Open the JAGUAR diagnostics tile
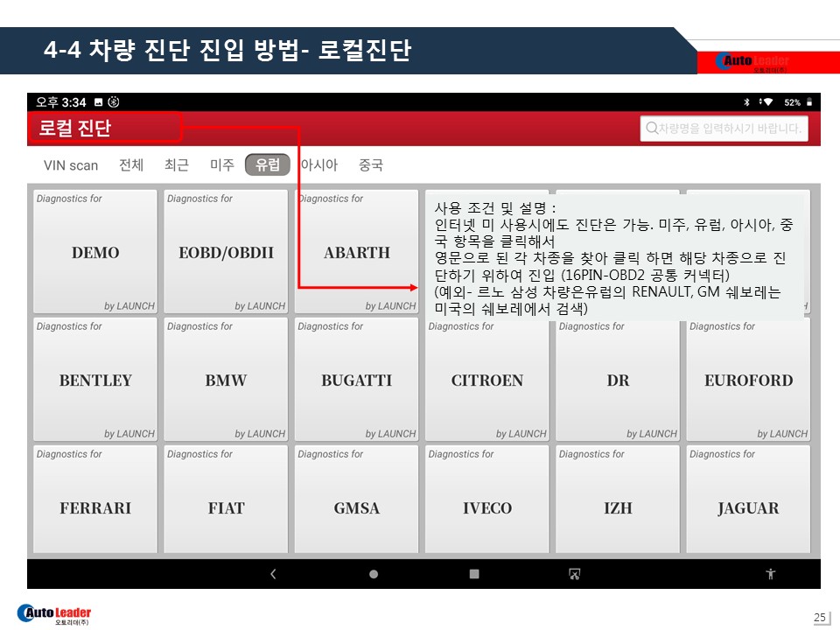Viewport: 840px width, 630px height. pos(748,500)
